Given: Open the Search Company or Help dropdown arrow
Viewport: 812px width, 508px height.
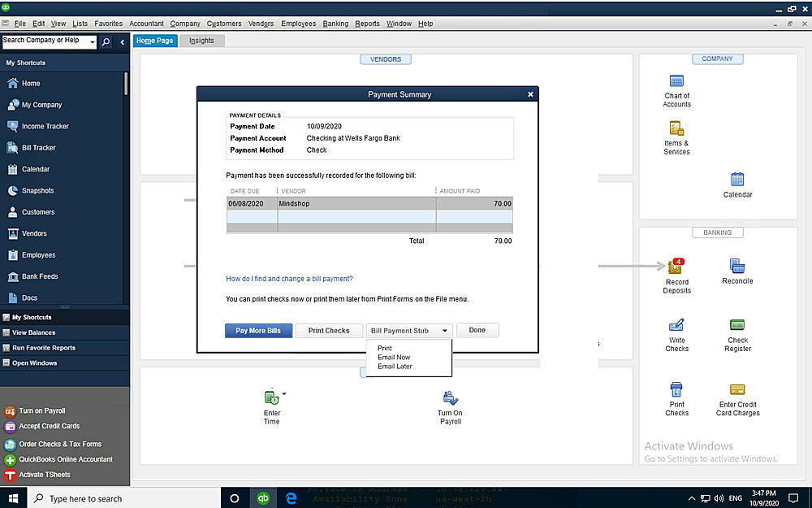Looking at the screenshot, I should 92,41.
